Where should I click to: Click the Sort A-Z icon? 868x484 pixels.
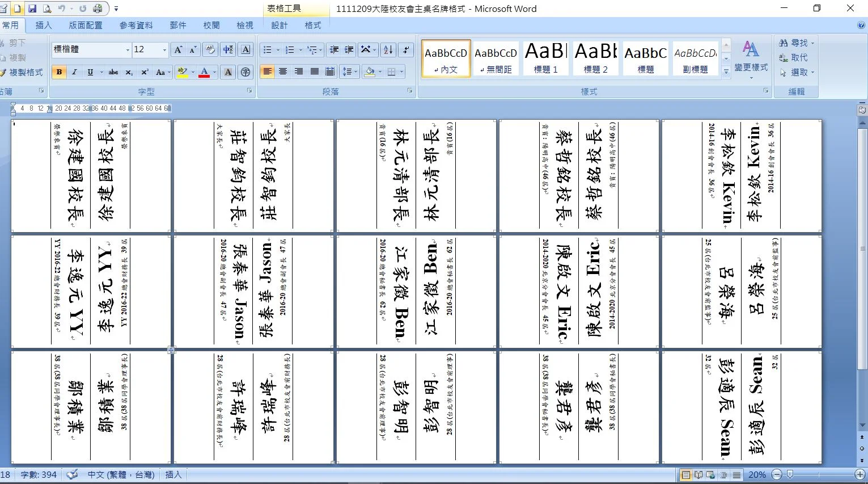pyautogui.click(x=388, y=50)
